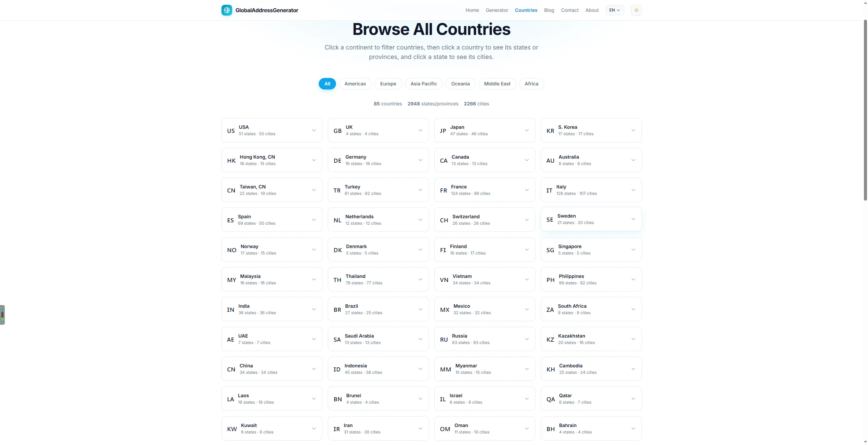Expand the Cambodia card chevron
Image resolution: width=868 pixels, height=445 pixels.
pos(633,369)
